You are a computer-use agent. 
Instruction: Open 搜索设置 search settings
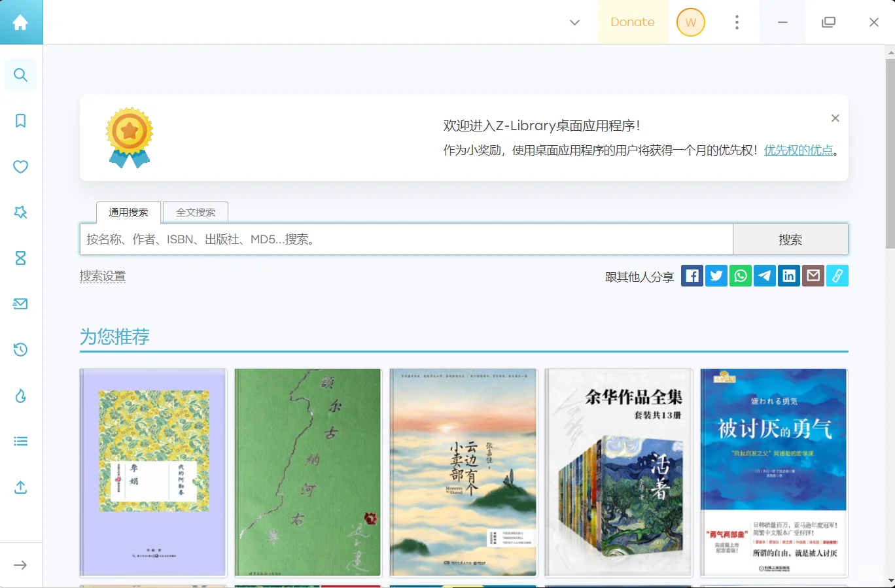pos(103,275)
